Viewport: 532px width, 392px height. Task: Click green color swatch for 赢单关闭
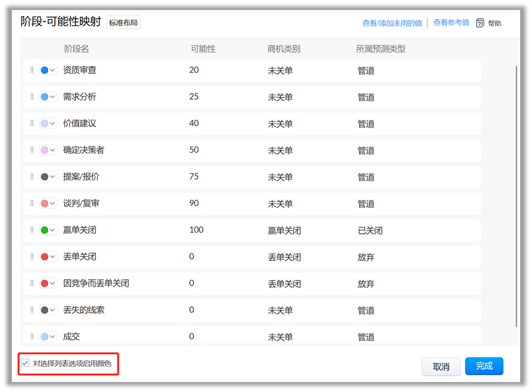tap(45, 230)
